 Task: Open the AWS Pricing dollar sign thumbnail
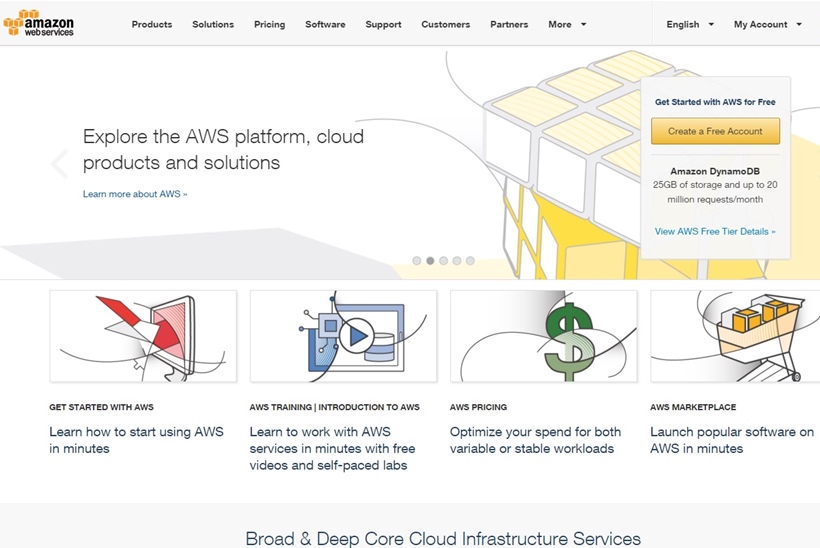tap(543, 336)
